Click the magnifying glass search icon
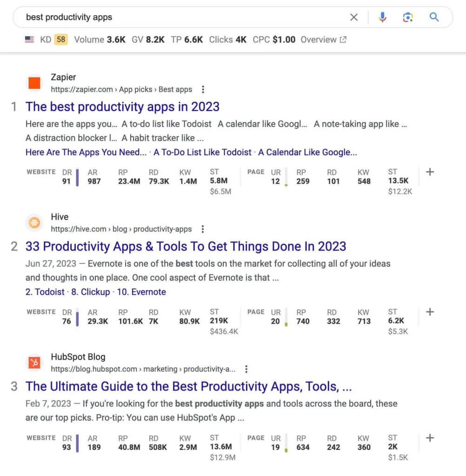466x476 pixels. [434, 17]
